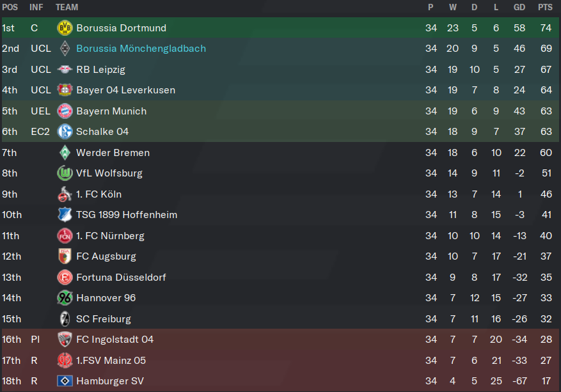Click the RB Leipzig logo

tap(65, 70)
